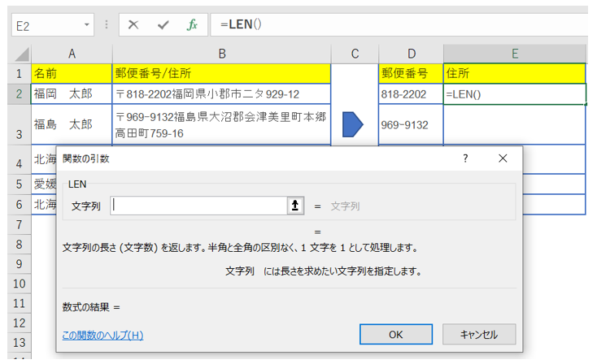Click the Cancel (X) formula bar icon

click(x=133, y=25)
